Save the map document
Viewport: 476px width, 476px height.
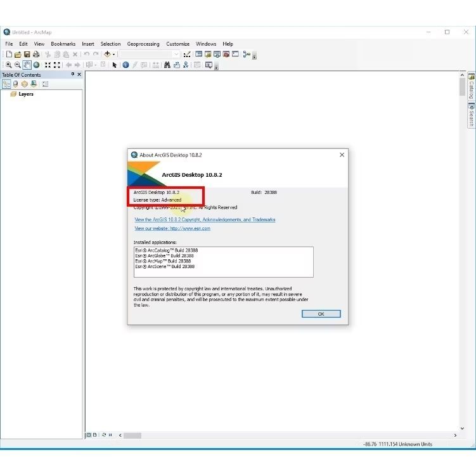(27, 55)
